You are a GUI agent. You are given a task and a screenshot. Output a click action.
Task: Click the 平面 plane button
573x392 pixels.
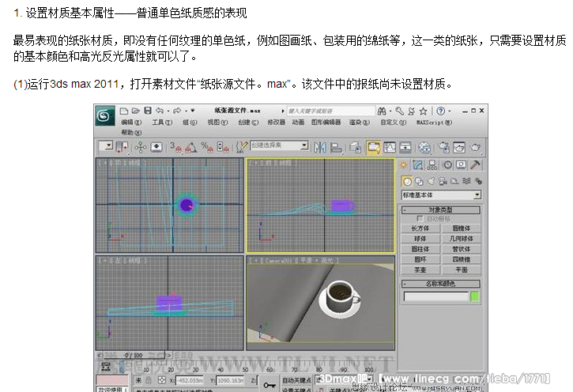coord(462,269)
